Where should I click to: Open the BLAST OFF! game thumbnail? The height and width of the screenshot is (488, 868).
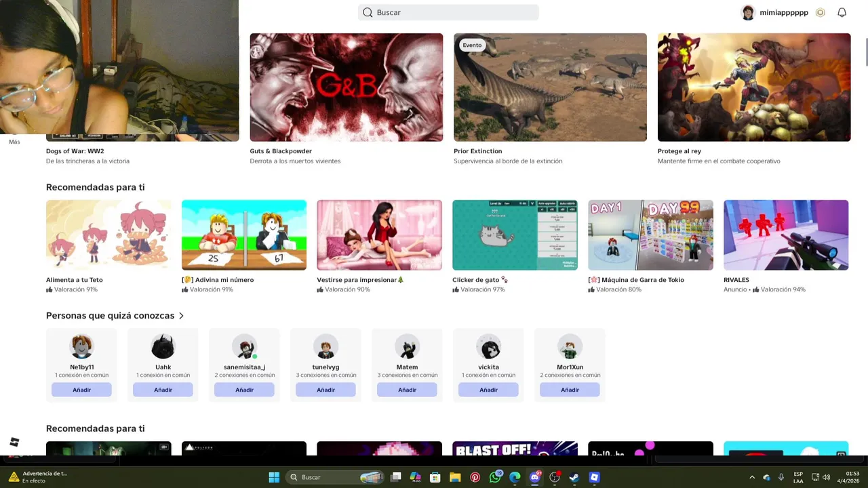coord(515,449)
